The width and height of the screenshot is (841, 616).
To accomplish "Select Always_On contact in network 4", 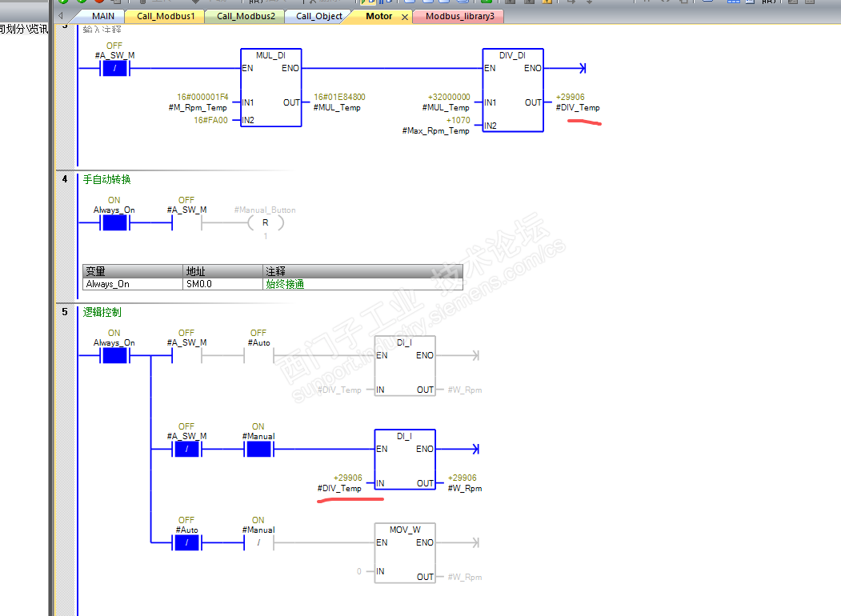I will (x=114, y=222).
